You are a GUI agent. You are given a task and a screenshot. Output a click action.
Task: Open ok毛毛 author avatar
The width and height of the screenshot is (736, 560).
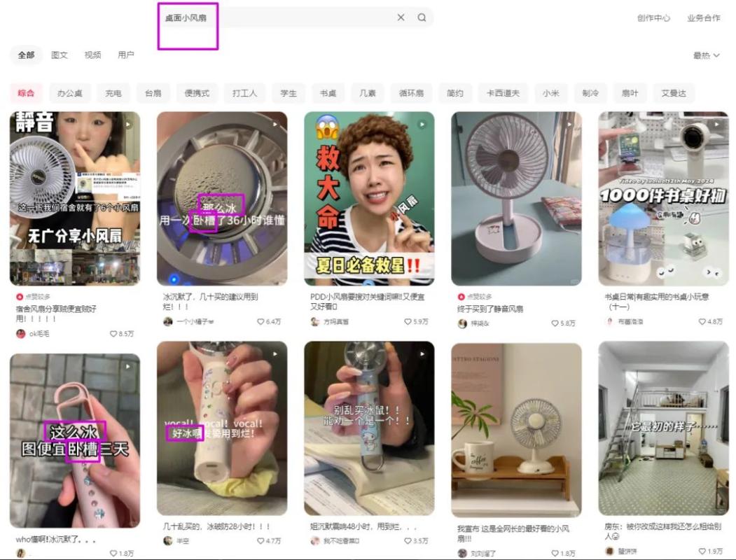click(20, 334)
